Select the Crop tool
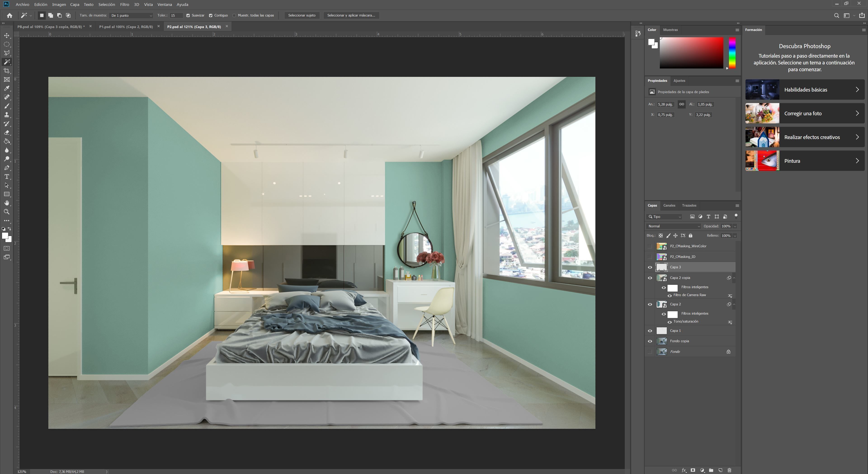Image resolution: width=868 pixels, height=474 pixels. pyautogui.click(x=7, y=71)
